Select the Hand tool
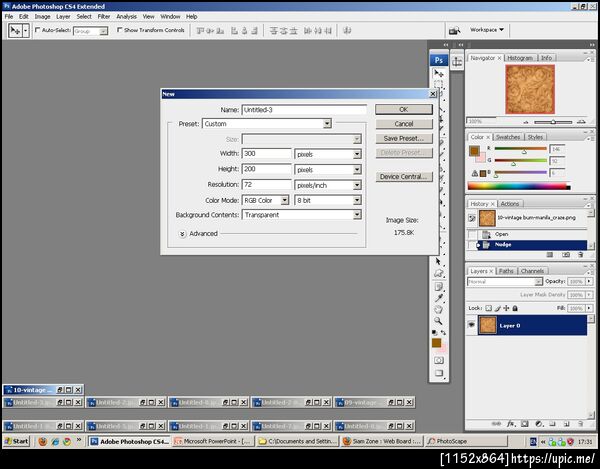This screenshot has height=469, width=600. tap(438, 309)
